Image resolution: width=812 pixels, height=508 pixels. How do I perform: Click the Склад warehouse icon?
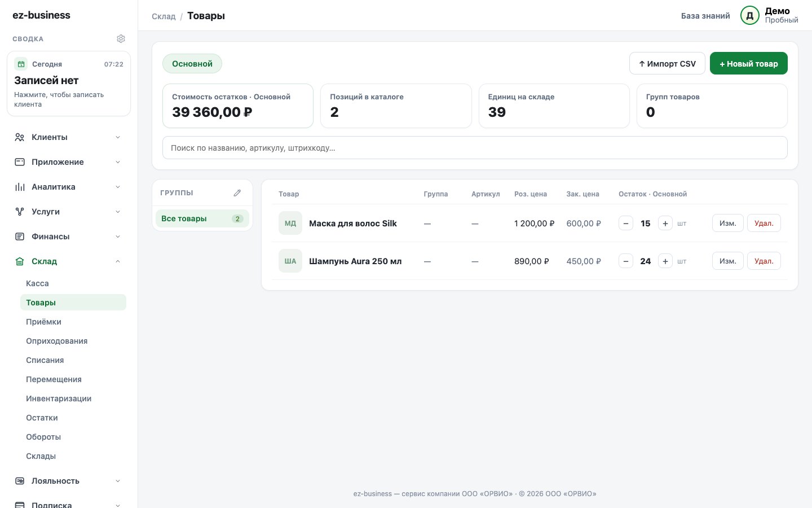pos(20,261)
